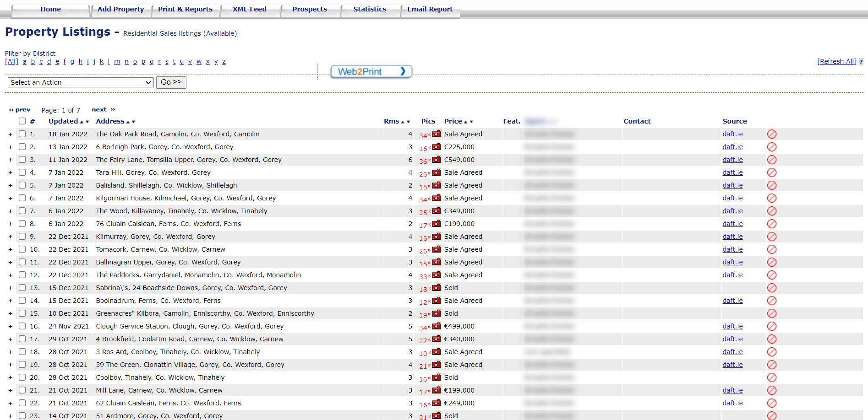Image resolution: width=868 pixels, height=420 pixels.
Task: Open the Web2Print banner button
Action: pos(371,71)
